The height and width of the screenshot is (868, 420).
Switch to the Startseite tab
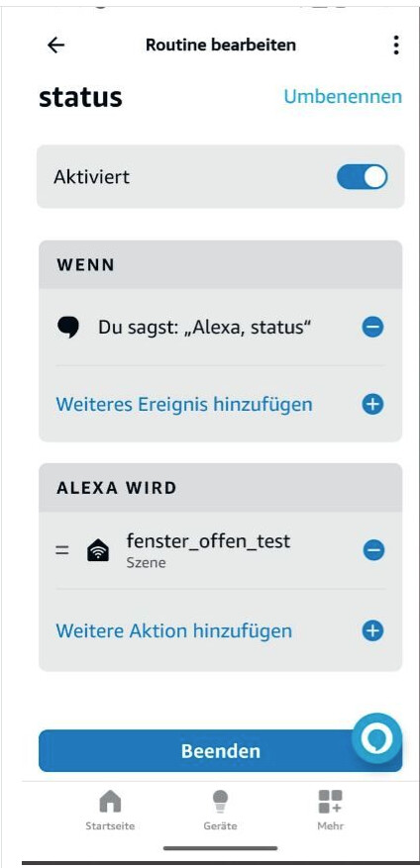(x=110, y=810)
